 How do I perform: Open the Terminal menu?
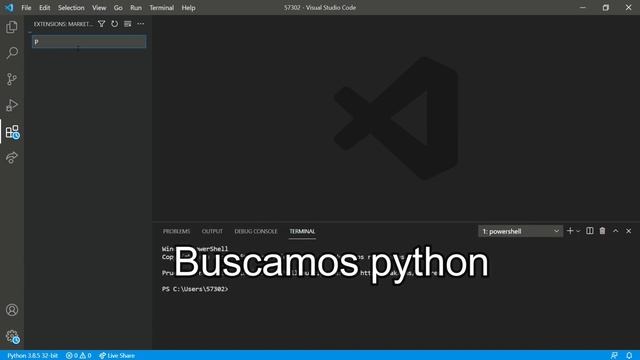[162, 7]
